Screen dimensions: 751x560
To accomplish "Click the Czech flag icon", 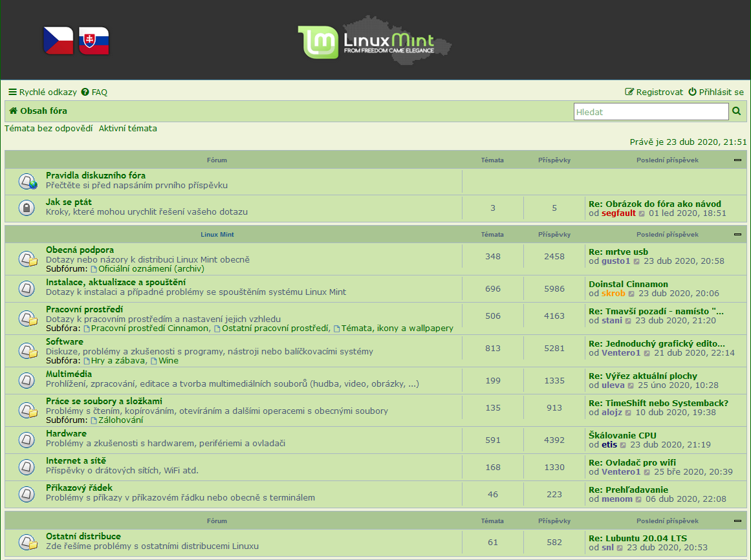I will pyautogui.click(x=58, y=40).
